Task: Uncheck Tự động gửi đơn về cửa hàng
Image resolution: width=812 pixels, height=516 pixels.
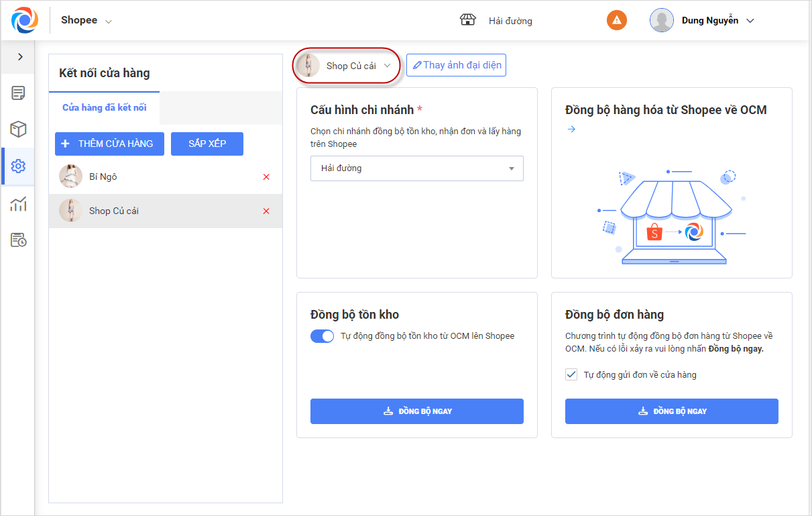Action: tap(571, 374)
